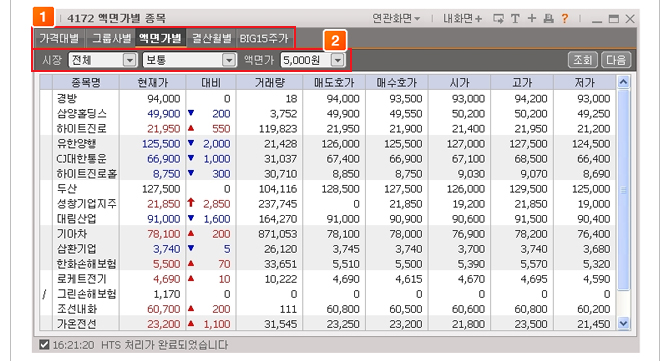The image size is (670, 361).
Task: Switch to the 가격대별 tab
Action: [59, 38]
